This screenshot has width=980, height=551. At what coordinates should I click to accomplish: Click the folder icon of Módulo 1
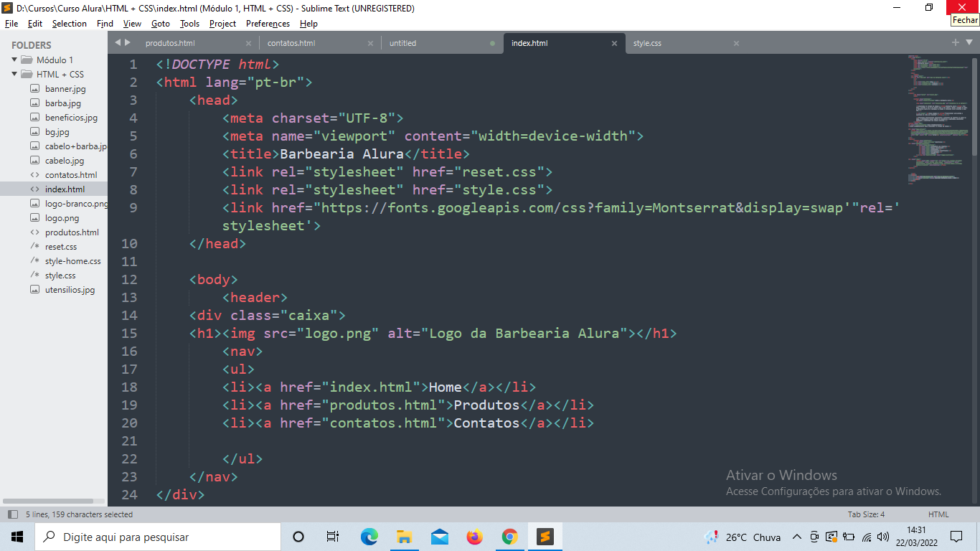(27, 60)
